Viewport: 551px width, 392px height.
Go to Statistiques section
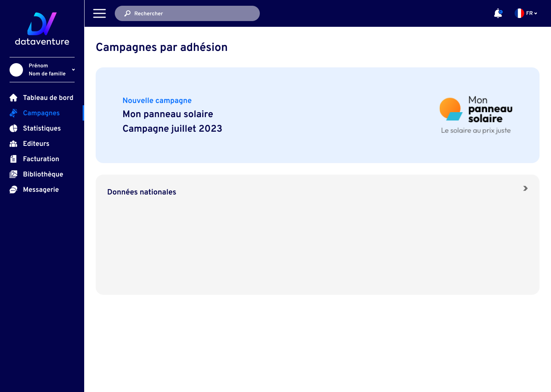(42, 128)
